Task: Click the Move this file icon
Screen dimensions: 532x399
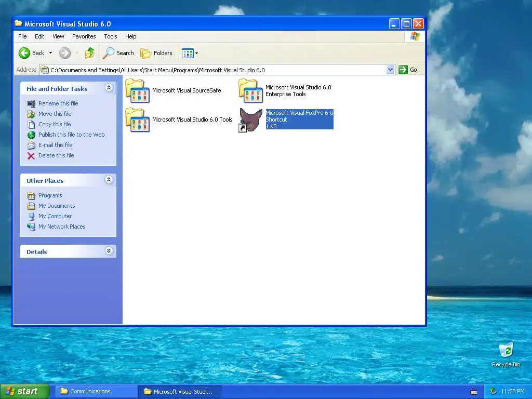Action: tap(31, 114)
